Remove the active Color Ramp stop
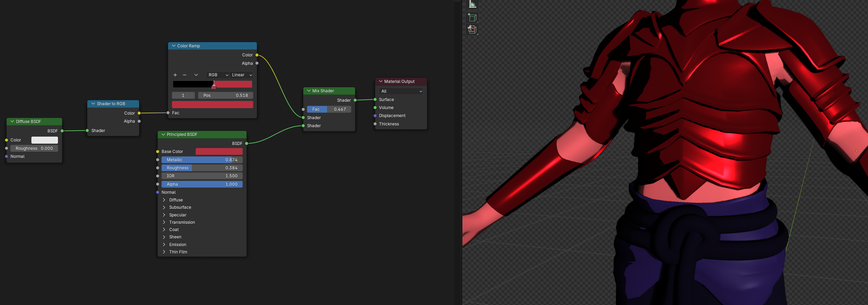Viewport: 868px width, 305px height. [x=185, y=75]
